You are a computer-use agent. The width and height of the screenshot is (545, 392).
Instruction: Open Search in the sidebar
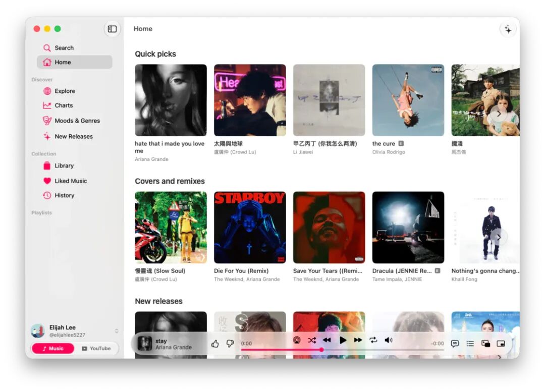coord(74,47)
